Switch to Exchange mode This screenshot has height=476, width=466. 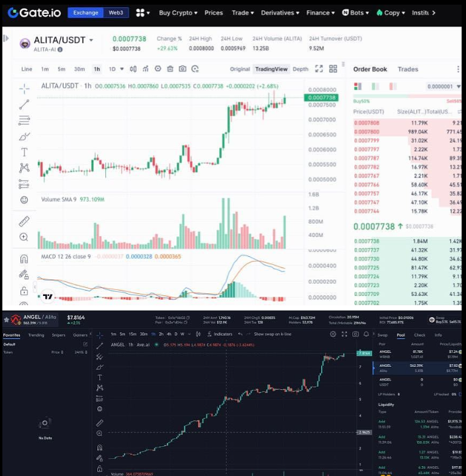(85, 13)
